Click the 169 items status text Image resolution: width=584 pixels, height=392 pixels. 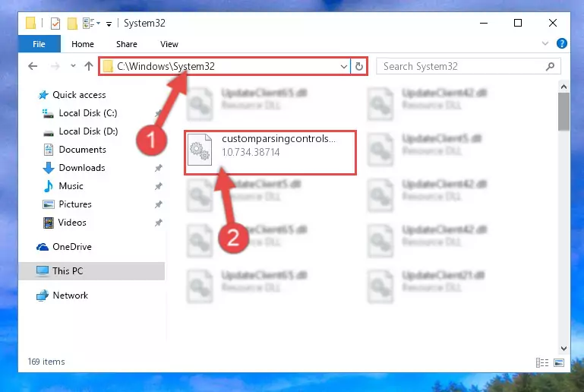pos(46,362)
